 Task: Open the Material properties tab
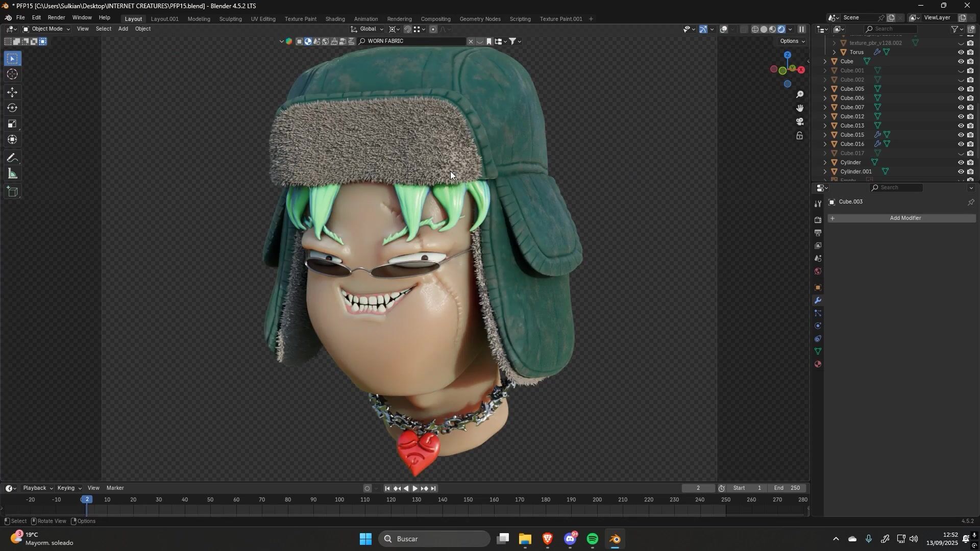tap(818, 365)
